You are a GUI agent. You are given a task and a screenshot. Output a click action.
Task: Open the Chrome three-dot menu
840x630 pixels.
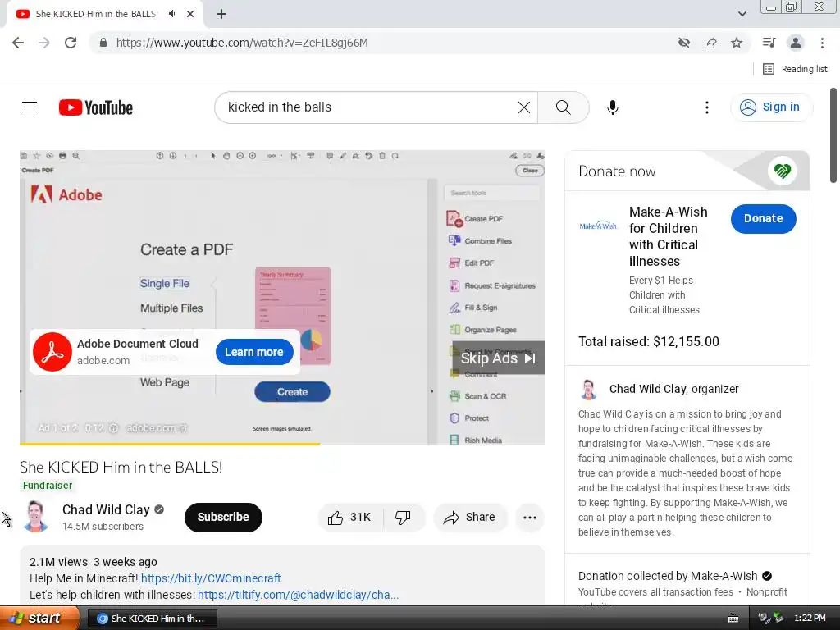(822, 43)
